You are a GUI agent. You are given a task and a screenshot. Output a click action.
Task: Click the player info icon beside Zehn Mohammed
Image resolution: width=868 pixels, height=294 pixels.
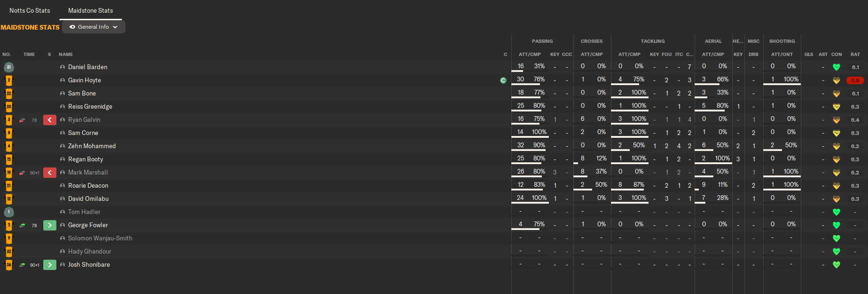point(63,146)
